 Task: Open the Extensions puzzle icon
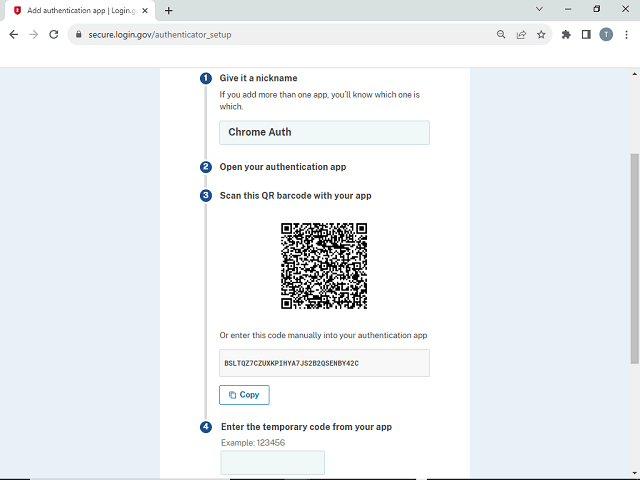tap(566, 35)
